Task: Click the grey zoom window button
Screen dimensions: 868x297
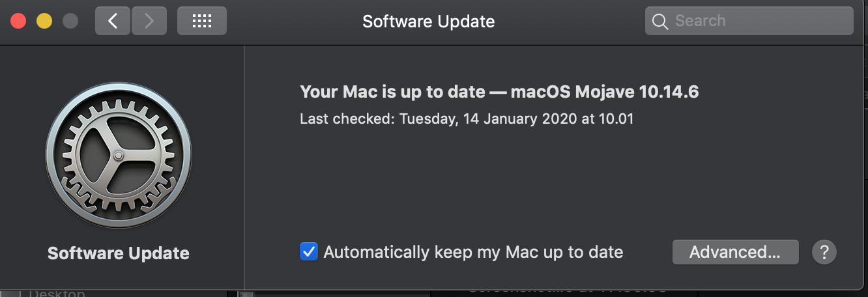Action: 70,21
